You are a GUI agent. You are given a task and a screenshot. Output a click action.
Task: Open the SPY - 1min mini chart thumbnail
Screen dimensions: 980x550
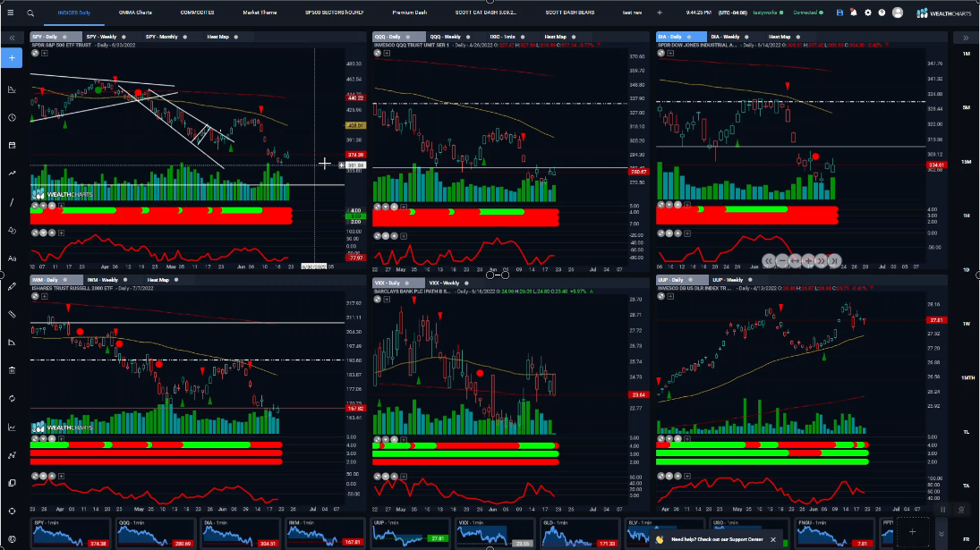click(70, 532)
